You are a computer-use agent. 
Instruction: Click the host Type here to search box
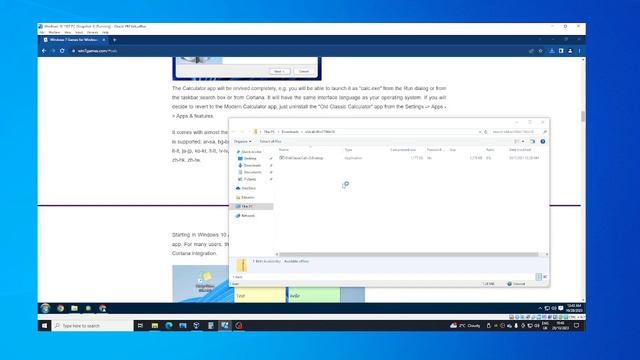93,326
